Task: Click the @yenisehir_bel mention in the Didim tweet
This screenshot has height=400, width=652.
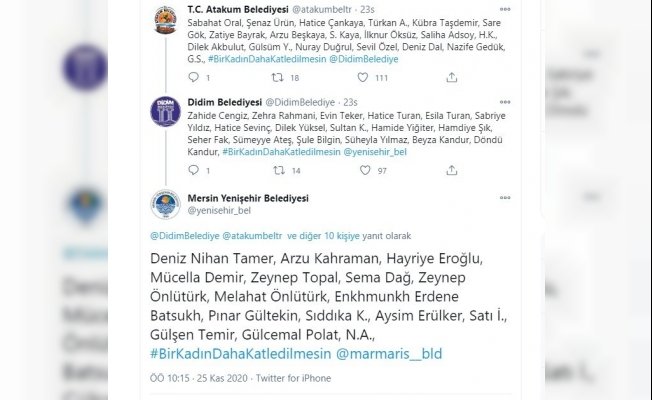Action: (x=378, y=151)
